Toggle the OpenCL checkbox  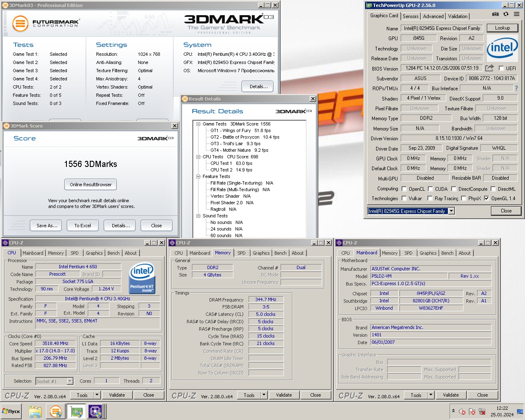coord(404,189)
